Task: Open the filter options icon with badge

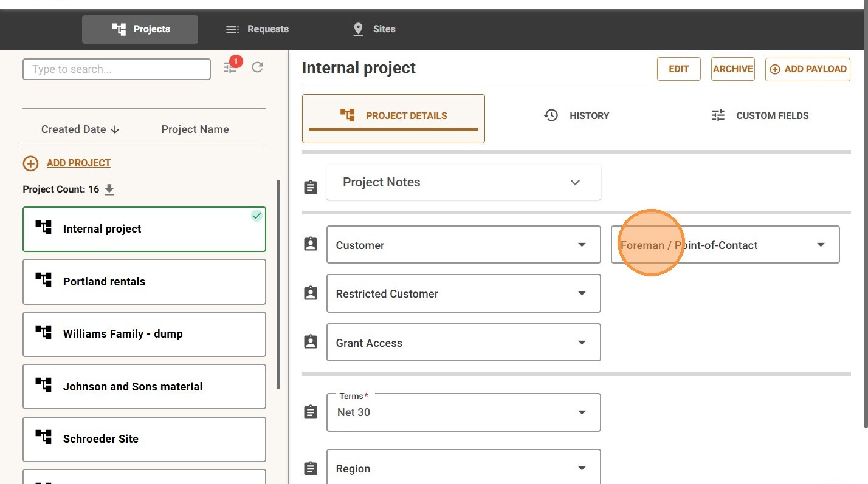Action: tap(231, 67)
